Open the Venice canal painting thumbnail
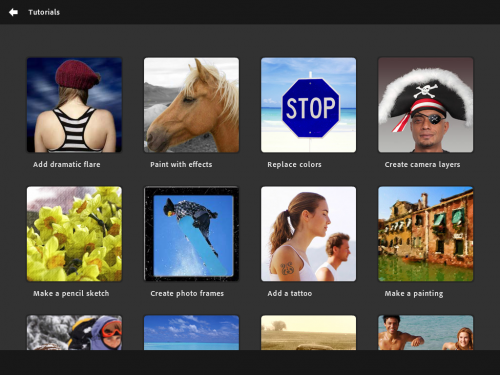Screen dimensions: 500x375 click(426, 234)
